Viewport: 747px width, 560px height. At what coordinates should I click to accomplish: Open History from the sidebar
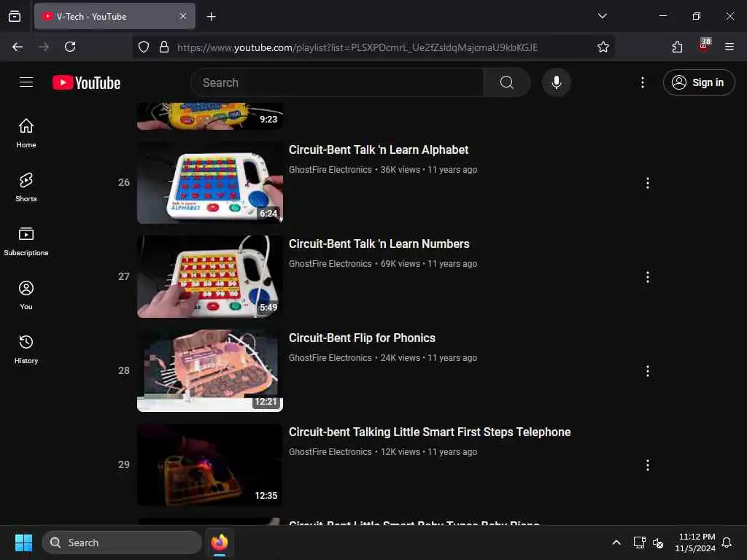pos(26,349)
